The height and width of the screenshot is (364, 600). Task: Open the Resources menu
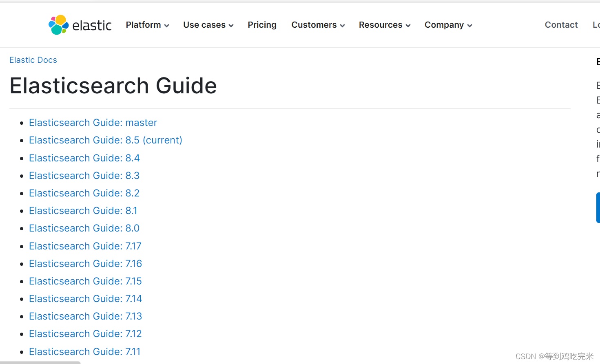point(385,25)
